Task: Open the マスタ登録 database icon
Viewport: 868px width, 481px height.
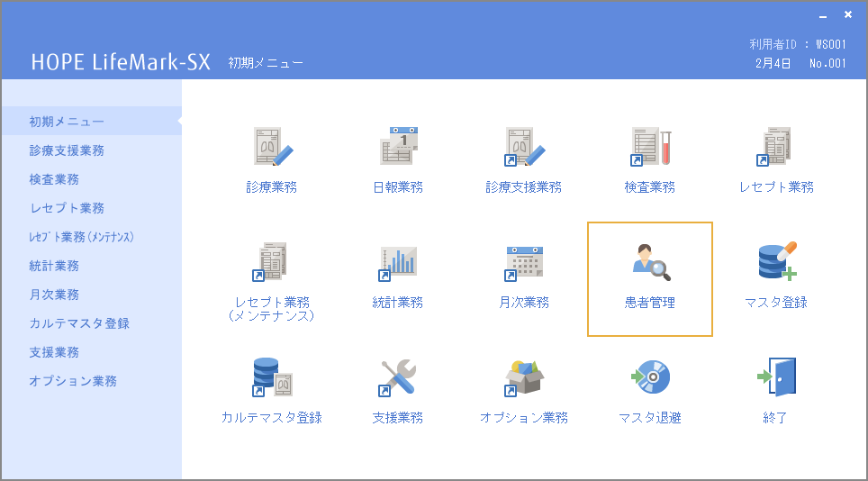Action: pos(777,261)
